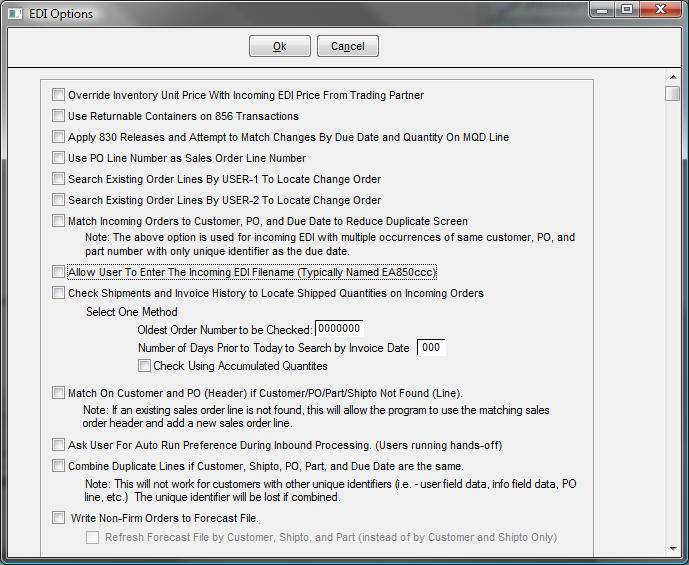Screen dimensions: 689x565
Task: Toggle Check Using Accumulated Quantites checkbox
Action: tap(144, 366)
